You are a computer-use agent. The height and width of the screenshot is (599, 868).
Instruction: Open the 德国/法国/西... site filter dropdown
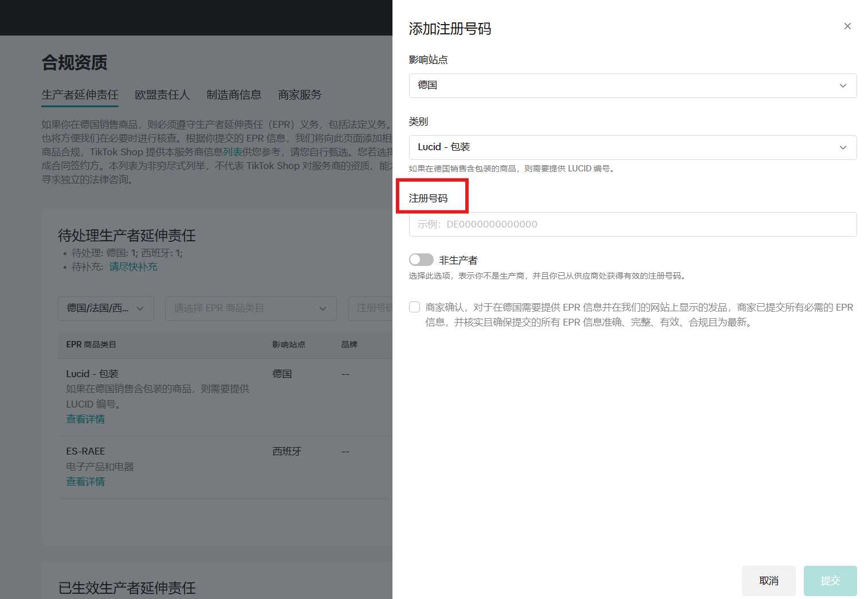coord(105,308)
